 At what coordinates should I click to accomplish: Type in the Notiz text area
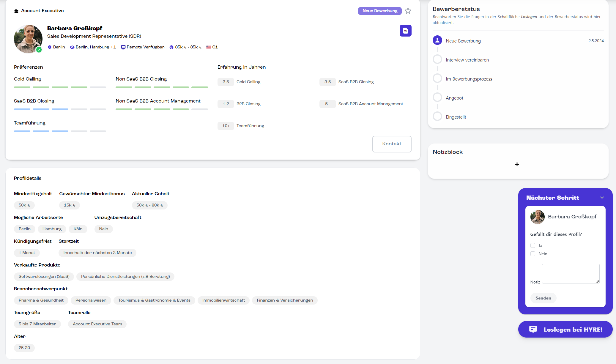pyautogui.click(x=571, y=273)
